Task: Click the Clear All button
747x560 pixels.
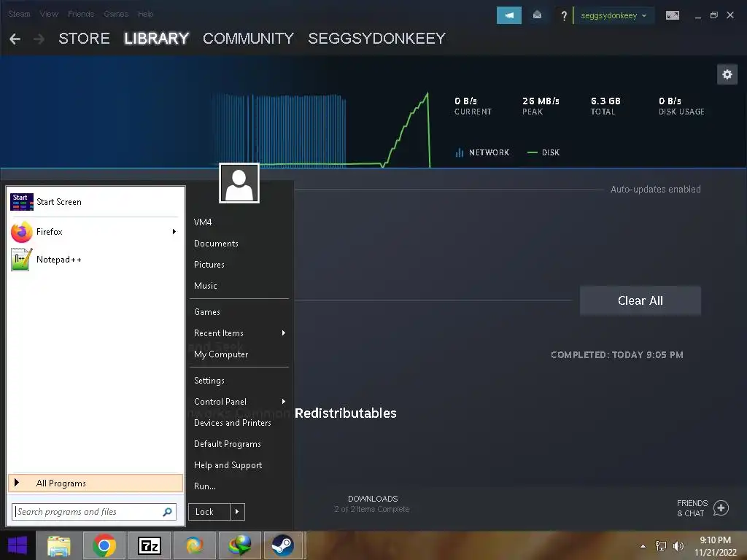Action: [640, 300]
